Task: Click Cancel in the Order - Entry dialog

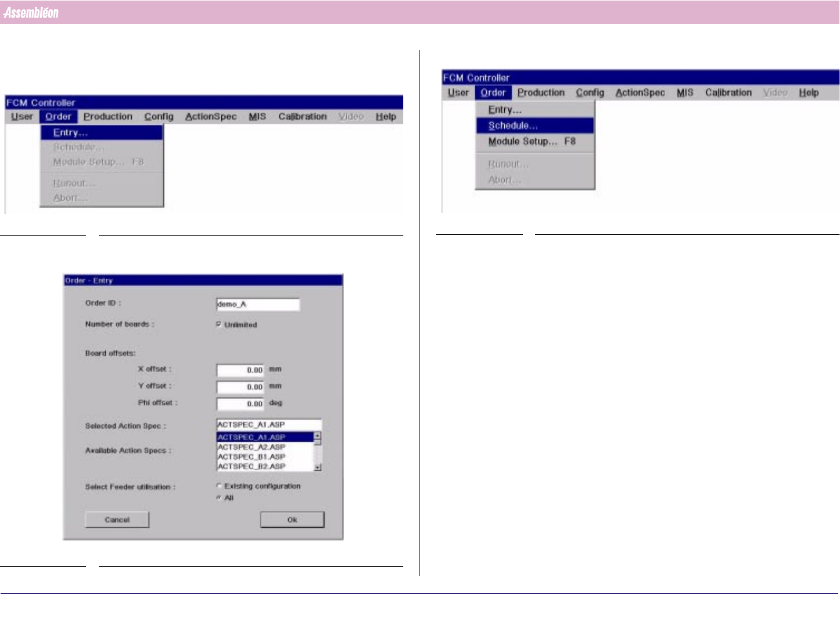Action: pos(117,520)
